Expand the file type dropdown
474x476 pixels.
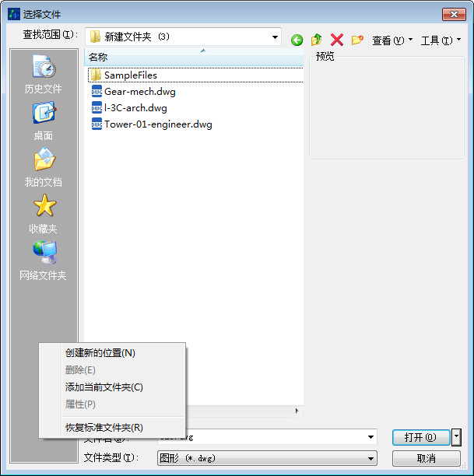point(370,458)
